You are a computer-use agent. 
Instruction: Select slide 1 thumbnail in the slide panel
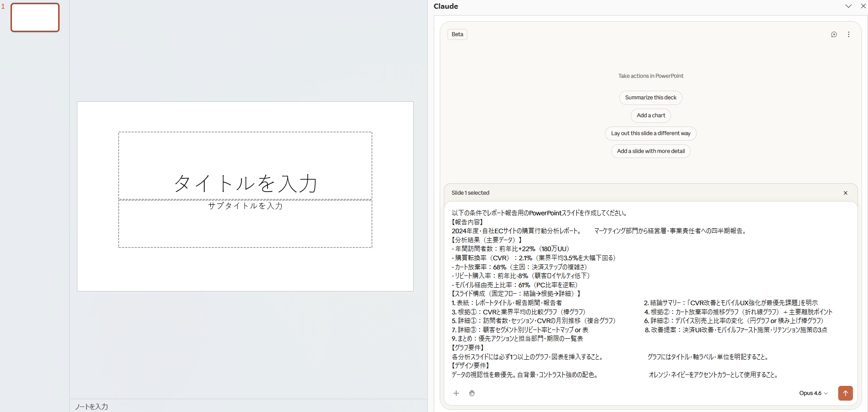coord(35,18)
